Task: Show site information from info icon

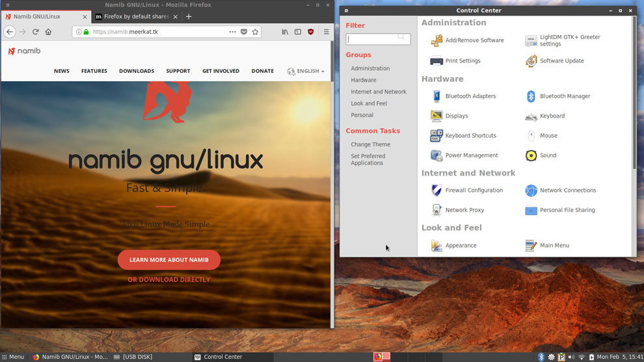Action: click(x=79, y=32)
